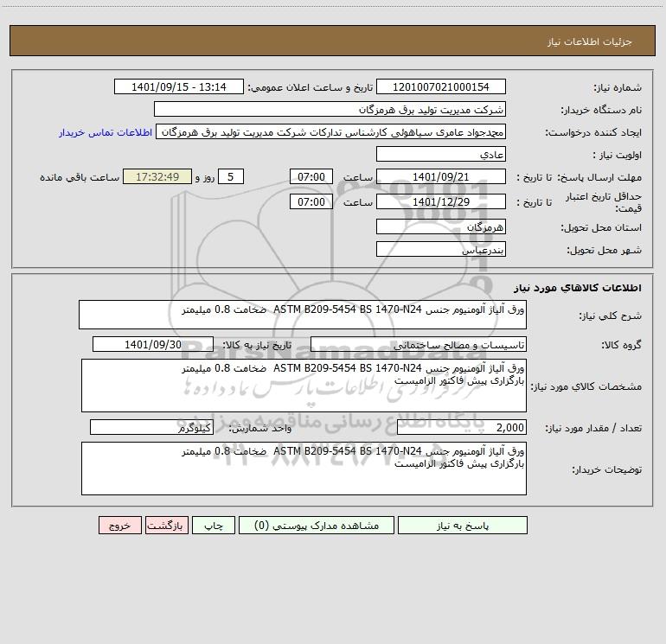666x644 pixels.
Task: Click the remaining days field showing 5
Action: [x=231, y=176]
